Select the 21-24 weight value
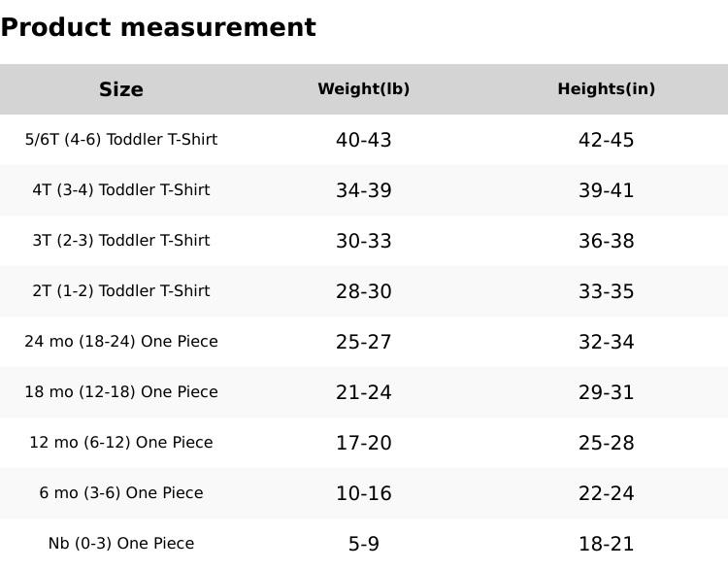The image size is (728, 569). pyautogui.click(x=364, y=392)
